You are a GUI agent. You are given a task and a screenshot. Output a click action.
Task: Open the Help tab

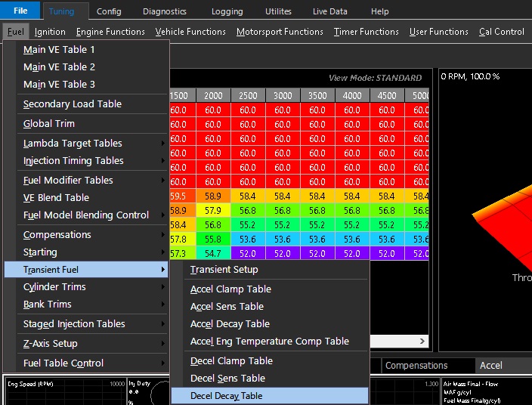(x=379, y=11)
